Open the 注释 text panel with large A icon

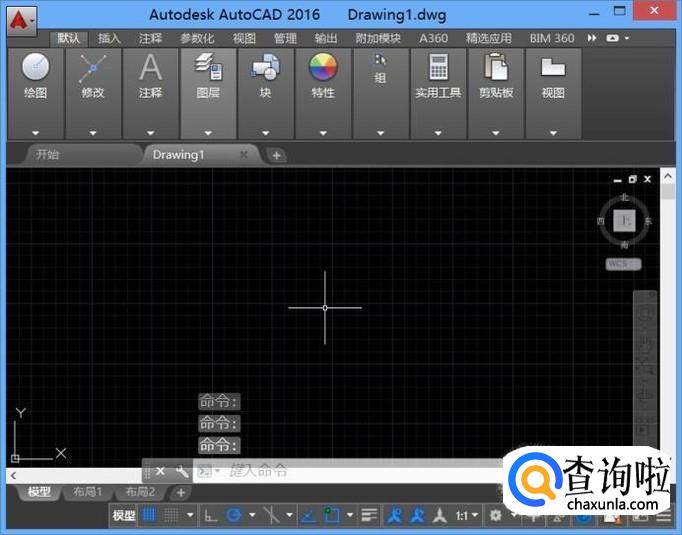[150, 93]
